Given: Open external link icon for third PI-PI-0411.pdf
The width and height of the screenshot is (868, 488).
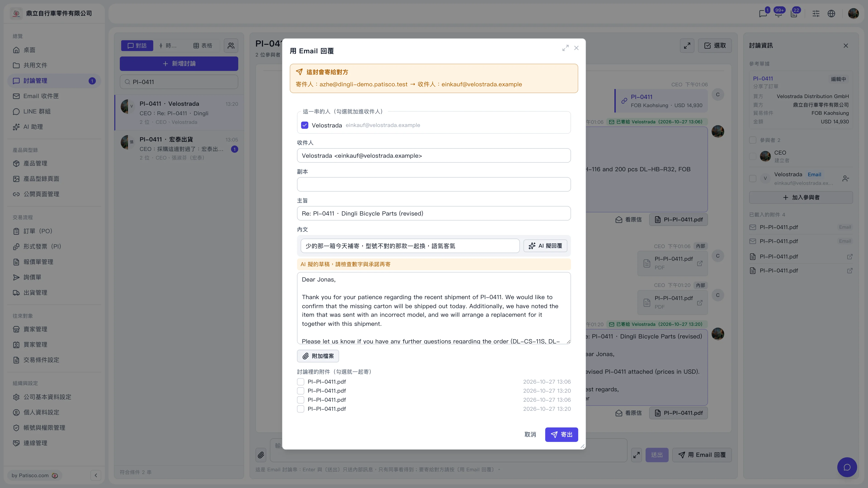Looking at the screenshot, I should coord(850,257).
